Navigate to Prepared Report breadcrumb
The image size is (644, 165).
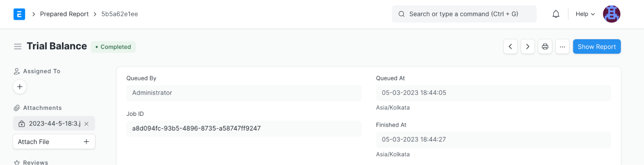click(x=64, y=14)
